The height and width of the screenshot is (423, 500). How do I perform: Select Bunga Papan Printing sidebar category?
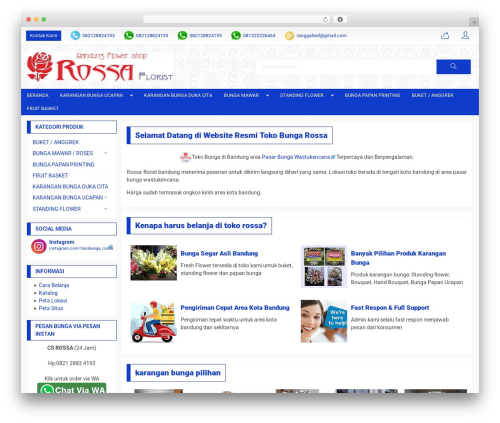[x=63, y=165]
